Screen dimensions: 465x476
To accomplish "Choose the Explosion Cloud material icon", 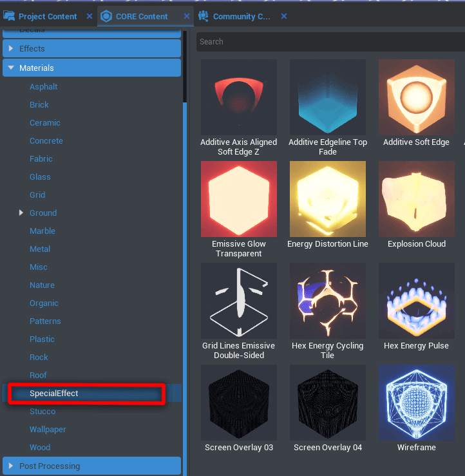I will (416, 199).
